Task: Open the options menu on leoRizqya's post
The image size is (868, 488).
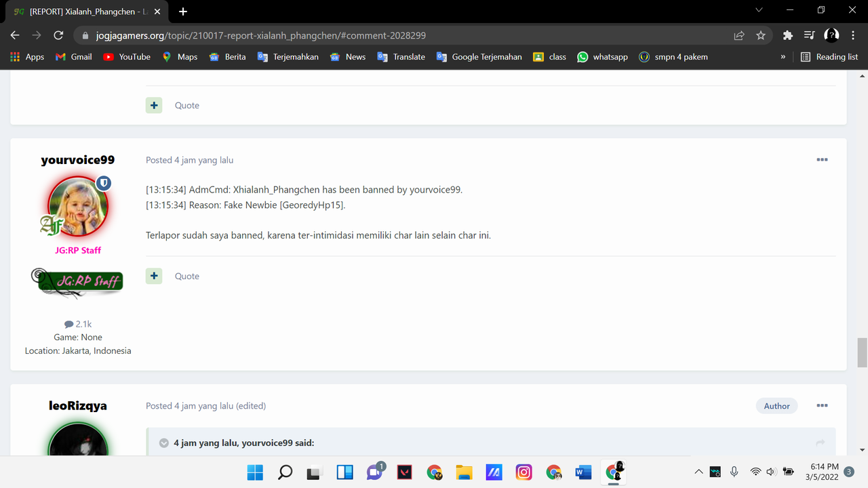Action: click(822, 406)
